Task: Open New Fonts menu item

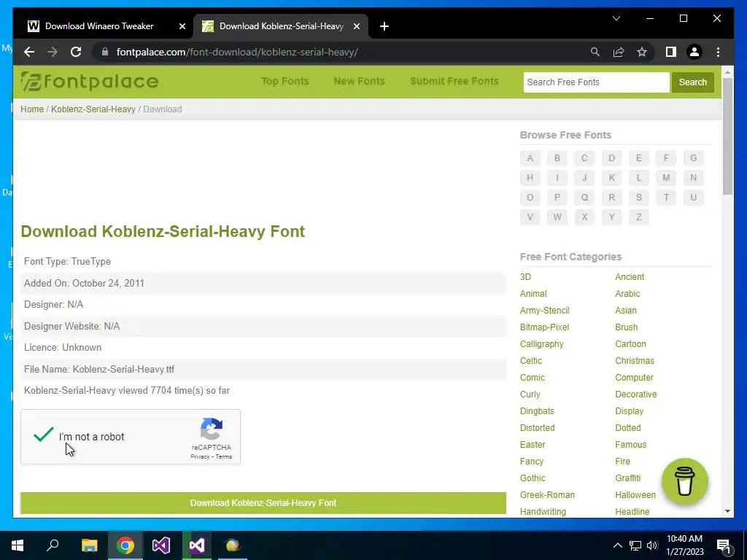Action: click(x=359, y=81)
